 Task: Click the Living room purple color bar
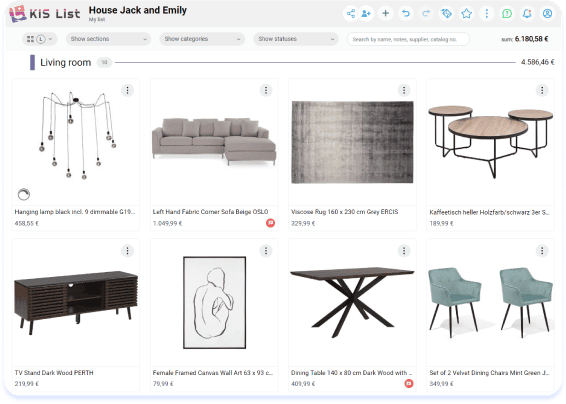click(x=32, y=62)
